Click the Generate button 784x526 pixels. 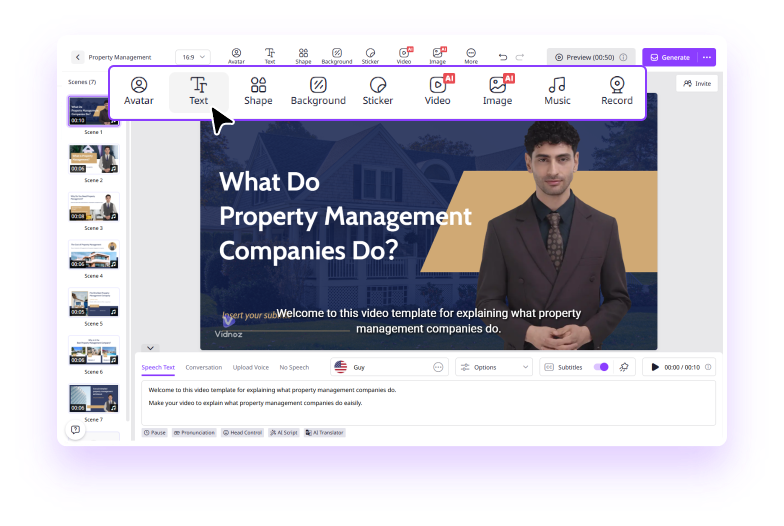(x=670, y=57)
